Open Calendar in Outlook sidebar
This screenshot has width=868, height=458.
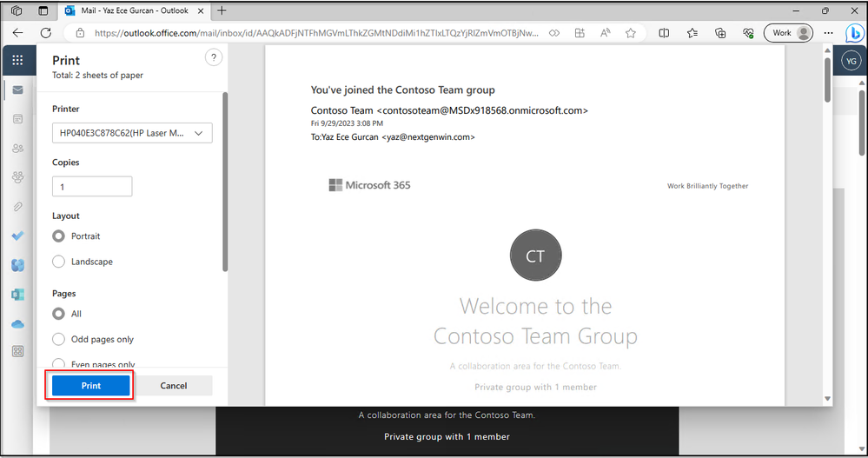click(17, 119)
